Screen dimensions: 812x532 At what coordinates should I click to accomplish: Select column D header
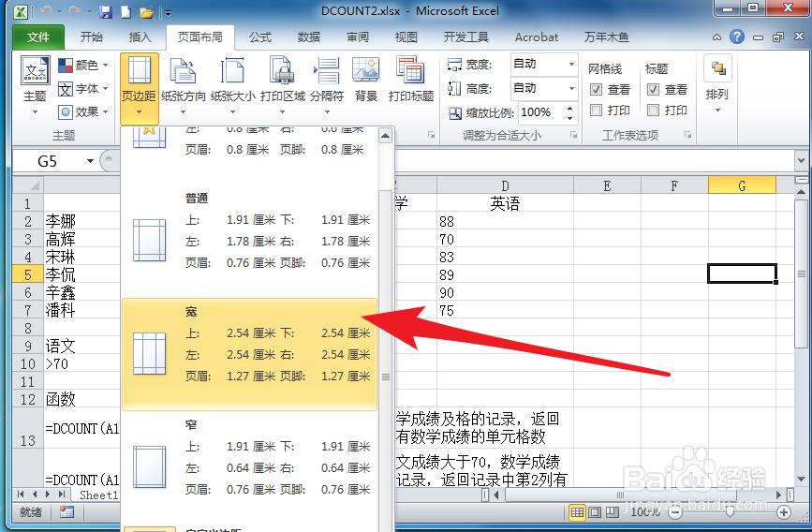[x=505, y=185]
